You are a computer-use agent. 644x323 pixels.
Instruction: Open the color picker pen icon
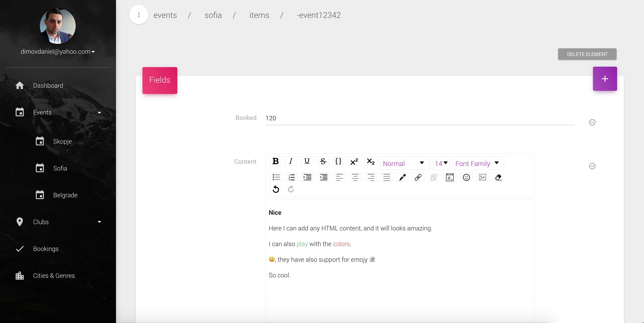402,177
